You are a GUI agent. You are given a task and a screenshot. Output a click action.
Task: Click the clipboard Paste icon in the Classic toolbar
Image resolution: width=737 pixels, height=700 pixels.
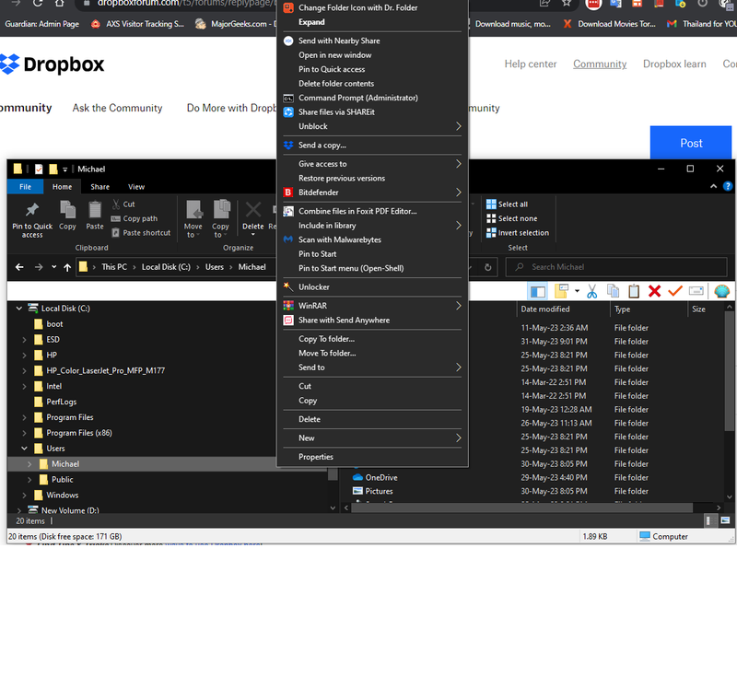click(634, 291)
